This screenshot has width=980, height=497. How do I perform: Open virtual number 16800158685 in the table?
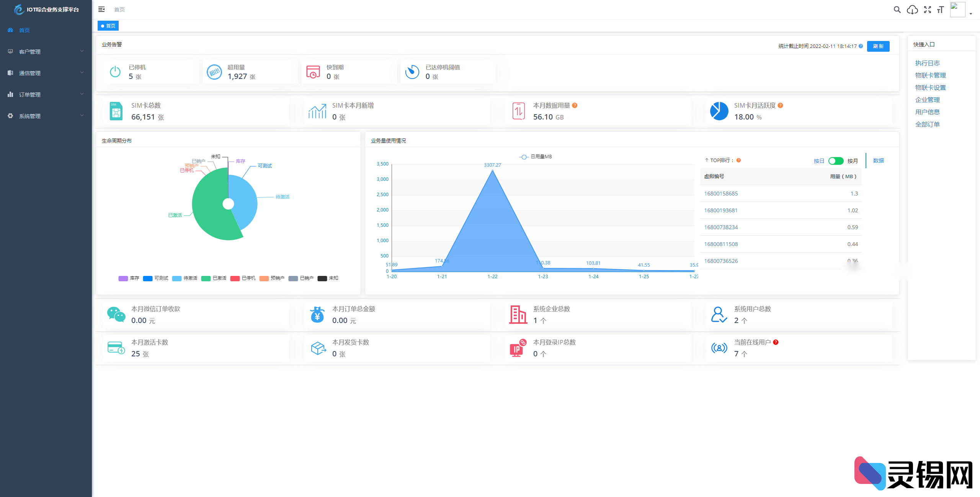point(721,194)
